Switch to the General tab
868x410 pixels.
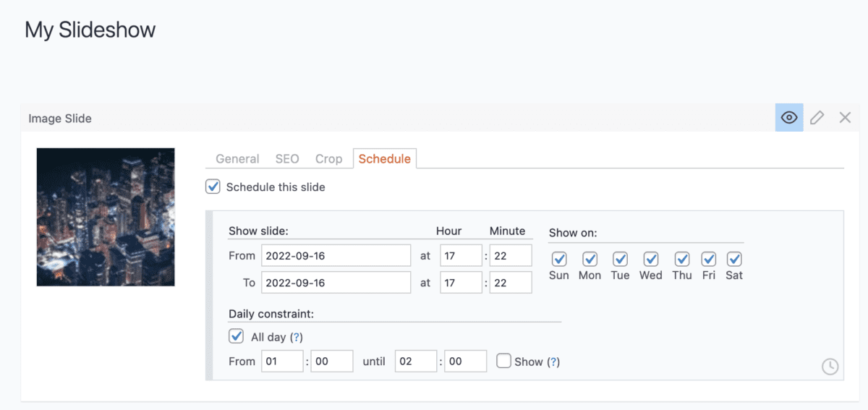tap(237, 159)
